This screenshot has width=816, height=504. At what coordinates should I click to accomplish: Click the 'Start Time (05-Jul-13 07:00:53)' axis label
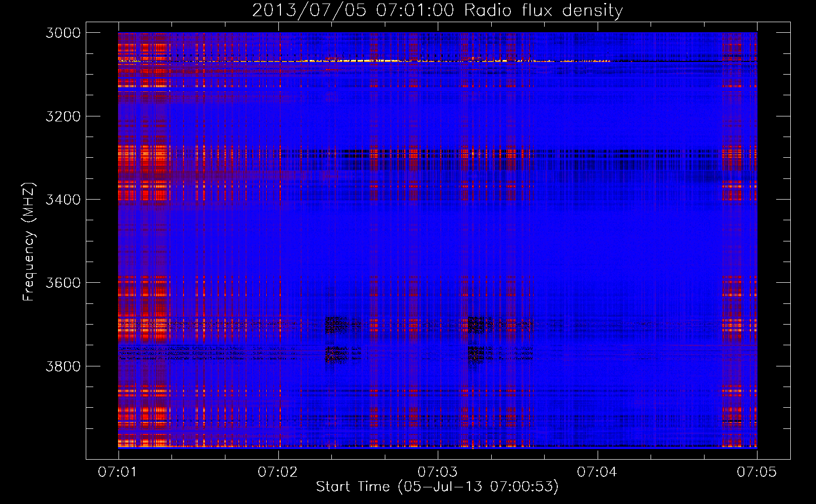tap(437, 487)
